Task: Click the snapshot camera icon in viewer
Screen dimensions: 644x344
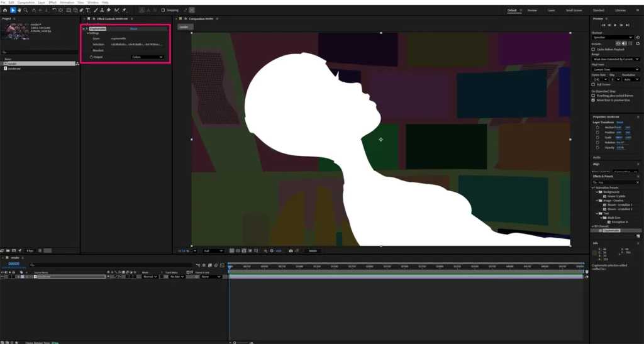Action: point(291,251)
